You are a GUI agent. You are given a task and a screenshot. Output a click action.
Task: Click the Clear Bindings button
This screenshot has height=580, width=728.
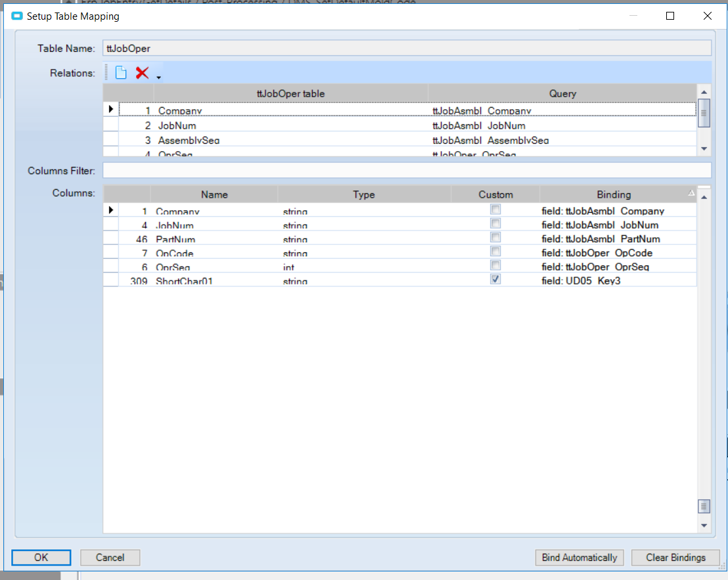[675, 557]
